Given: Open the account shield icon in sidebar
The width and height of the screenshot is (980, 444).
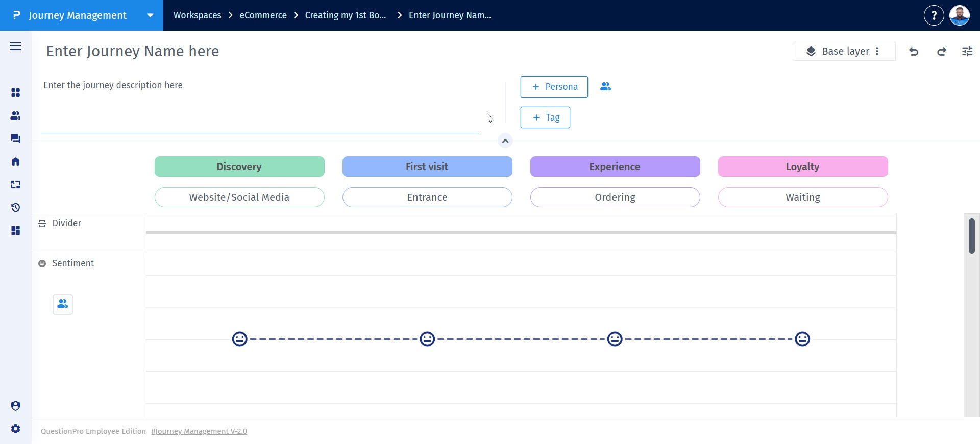Looking at the screenshot, I should [x=16, y=406].
